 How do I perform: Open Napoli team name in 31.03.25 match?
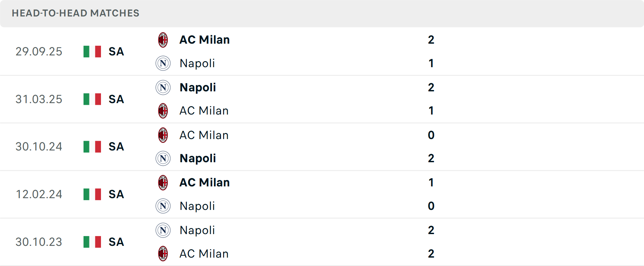(x=198, y=88)
